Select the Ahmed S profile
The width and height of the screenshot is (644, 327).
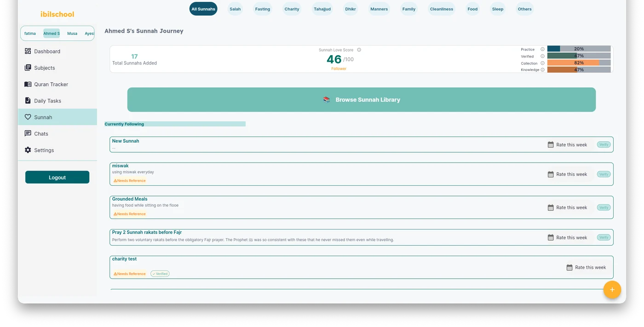coord(52,33)
